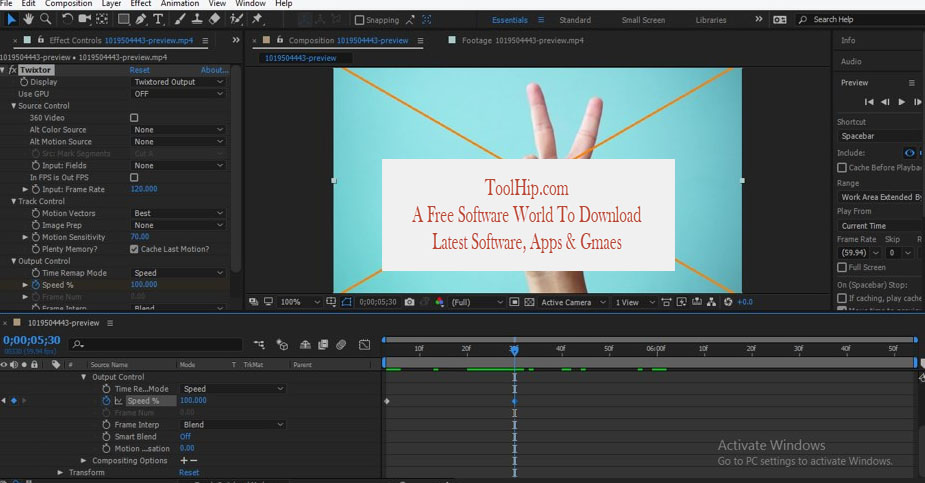The height and width of the screenshot is (483, 925).
Task: Switch to the Standard workspace
Action: click(x=575, y=20)
